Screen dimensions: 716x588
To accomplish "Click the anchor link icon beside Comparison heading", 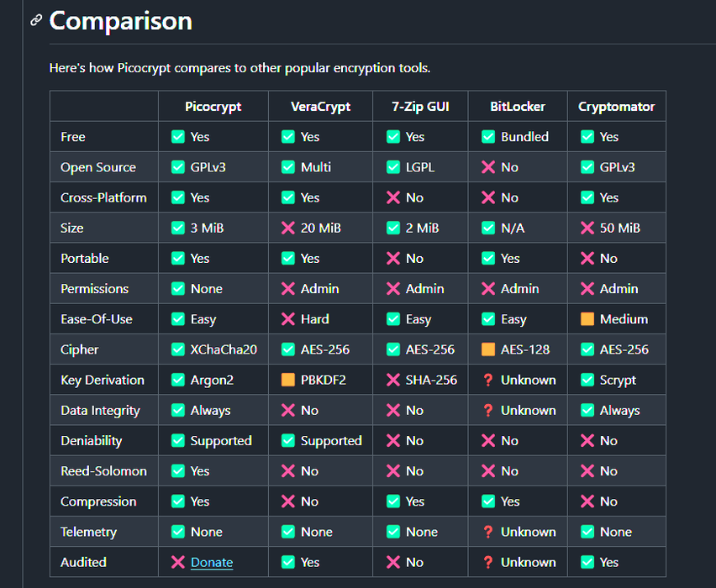I will (36, 20).
